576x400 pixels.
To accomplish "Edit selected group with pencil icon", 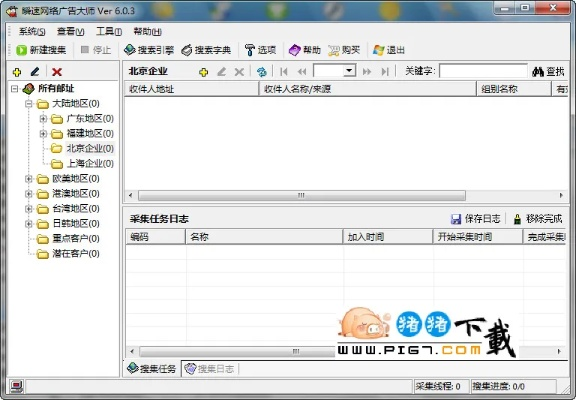I will tap(35, 72).
